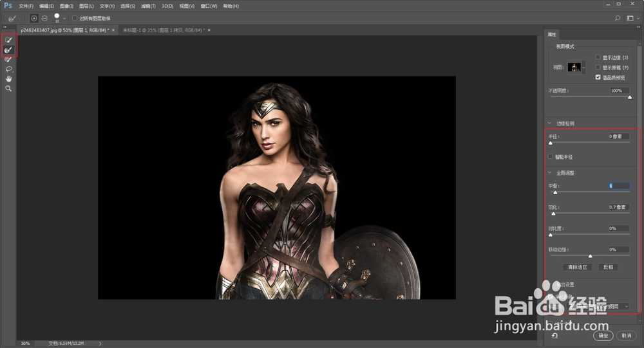The image size is (644, 348).
Task: Select the Hand tool
Action: click(x=8, y=78)
